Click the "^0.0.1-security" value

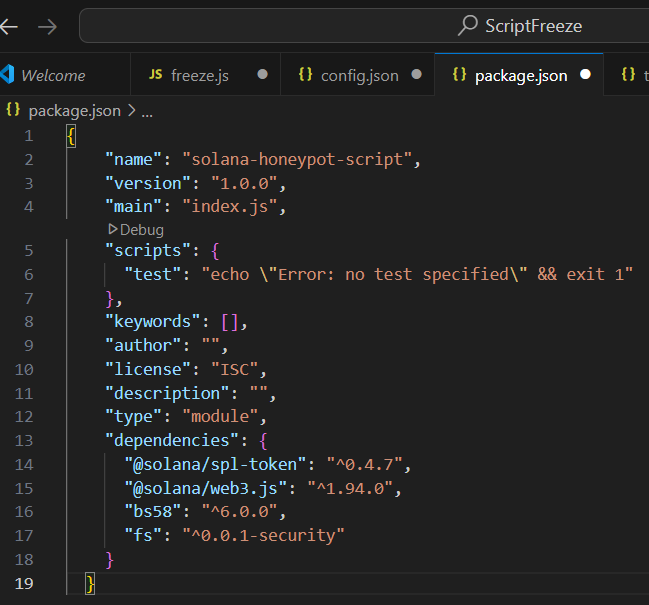coord(263,535)
